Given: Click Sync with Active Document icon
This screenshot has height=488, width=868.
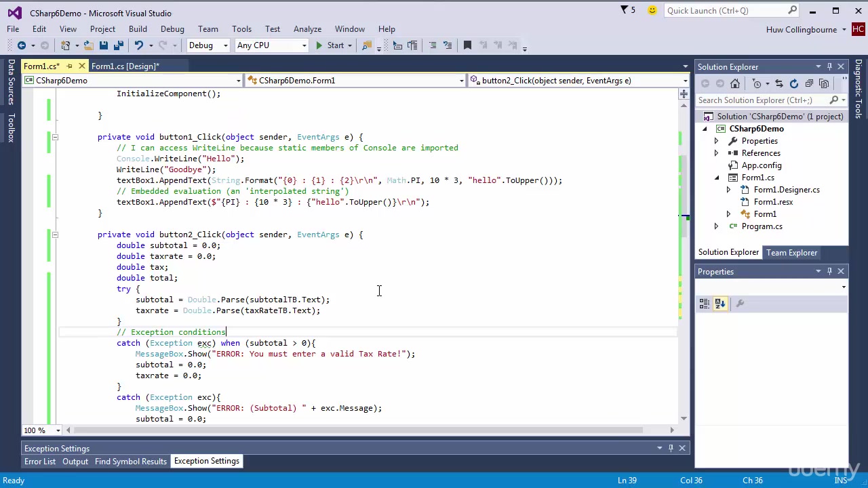Looking at the screenshot, I should [x=778, y=83].
